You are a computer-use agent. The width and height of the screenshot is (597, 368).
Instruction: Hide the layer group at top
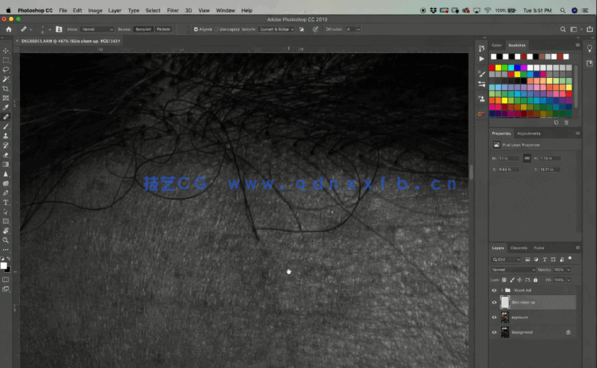point(494,290)
